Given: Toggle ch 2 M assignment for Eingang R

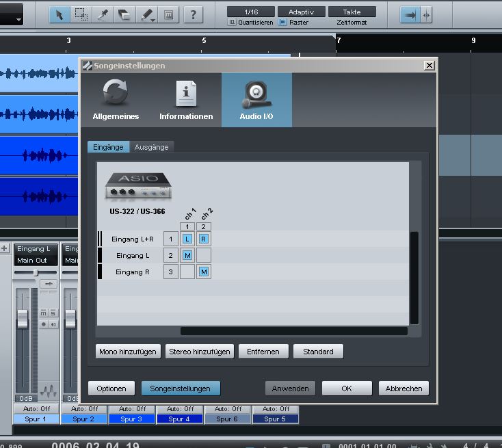Looking at the screenshot, I should (x=204, y=272).
